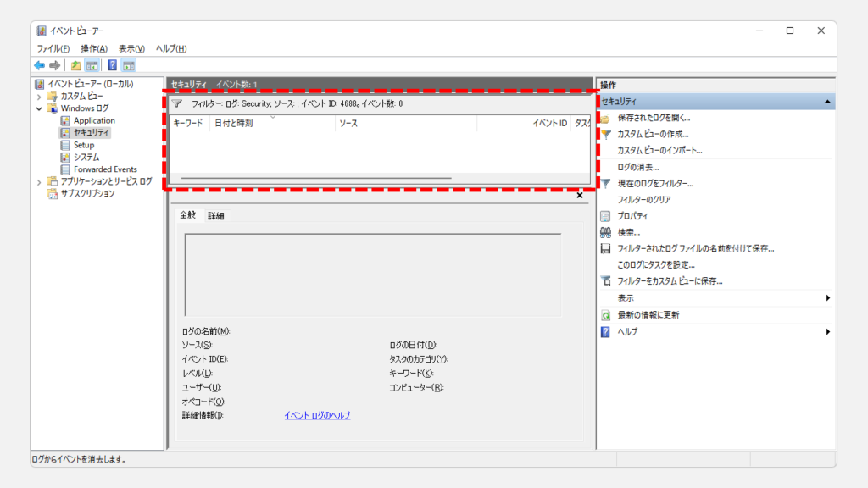
Task: Click フィルターのクリア action
Action: coord(644,199)
